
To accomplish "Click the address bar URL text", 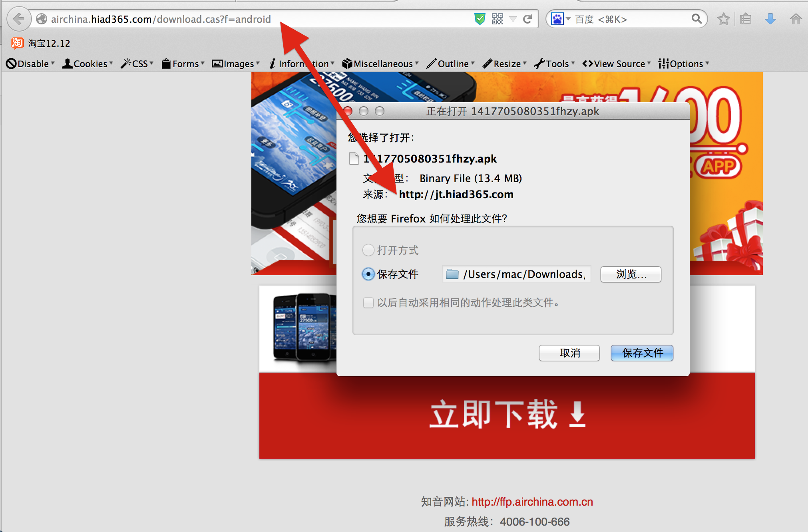I will pyautogui.click(x=161, y=19).
